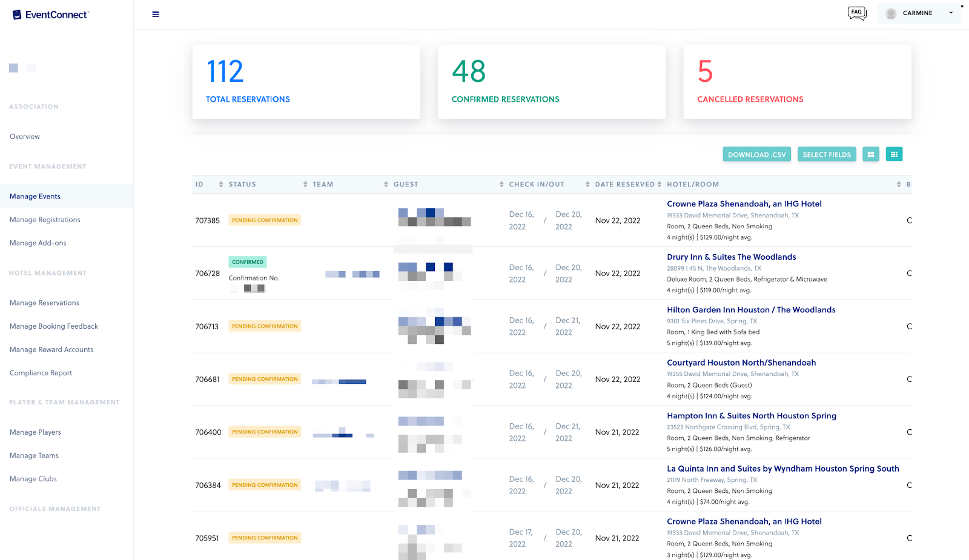Click Pending Confirmation badge for reservation 707385
Image resolution: width=969 pixels, height=560 pixels.
click(265, 220)
